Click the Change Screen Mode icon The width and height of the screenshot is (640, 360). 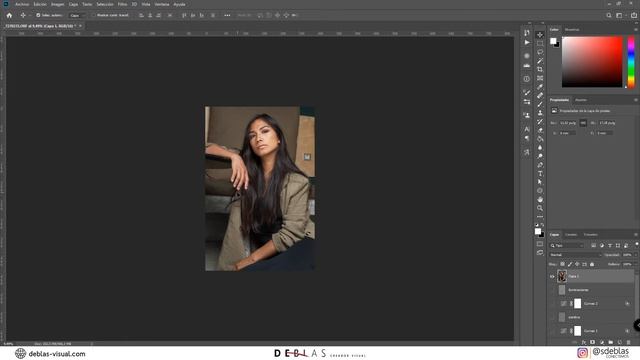tap(540, 253)
